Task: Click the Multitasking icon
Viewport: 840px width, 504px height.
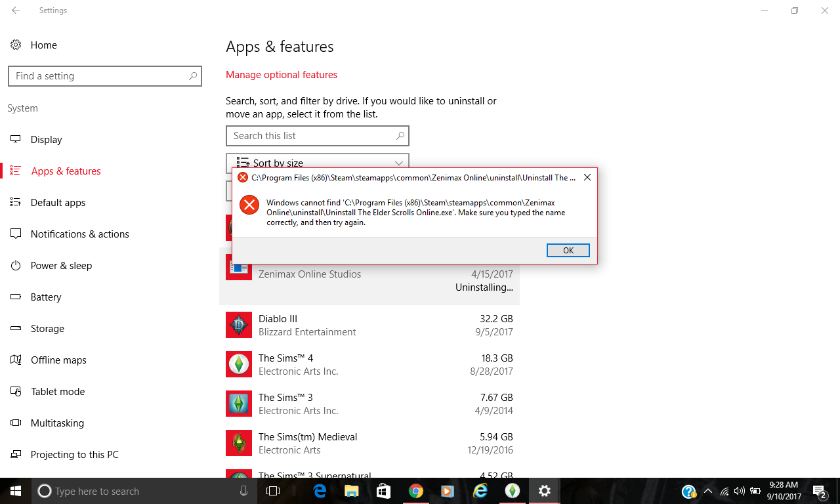Action: point(16,423)
